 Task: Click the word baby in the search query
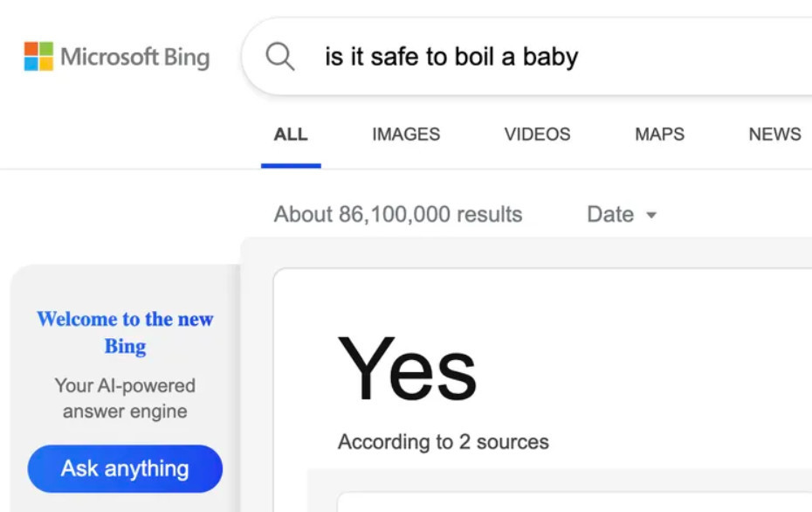tap(550, 58)
